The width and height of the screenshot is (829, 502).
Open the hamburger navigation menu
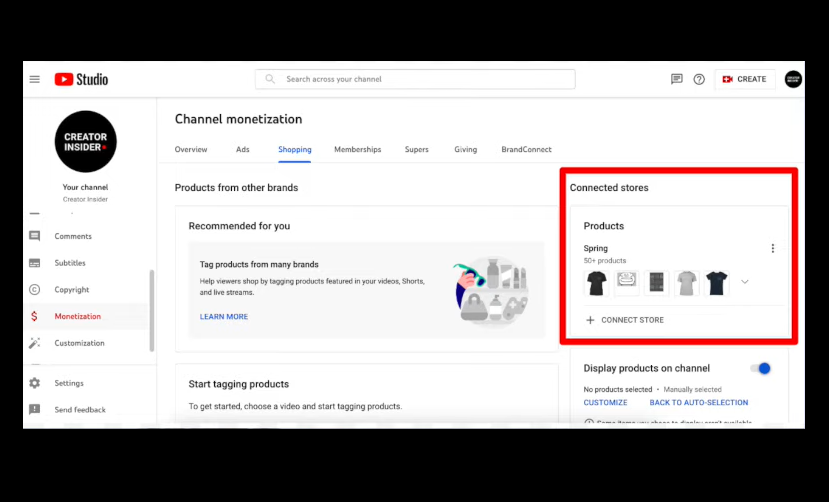34,79
